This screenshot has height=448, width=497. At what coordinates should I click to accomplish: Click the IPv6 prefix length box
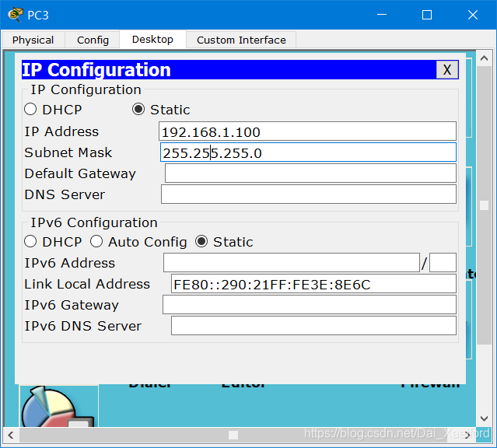[x=443, y=263]
